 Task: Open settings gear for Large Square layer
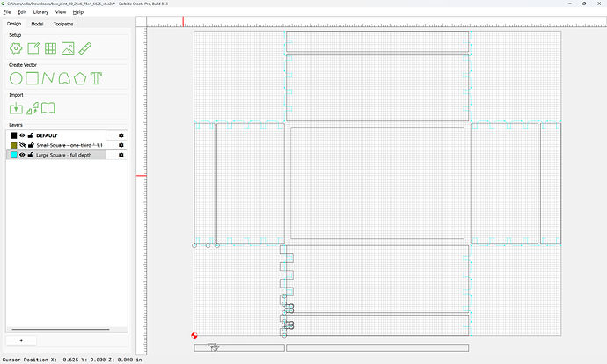pyautogui.click(x=121, y=155)
